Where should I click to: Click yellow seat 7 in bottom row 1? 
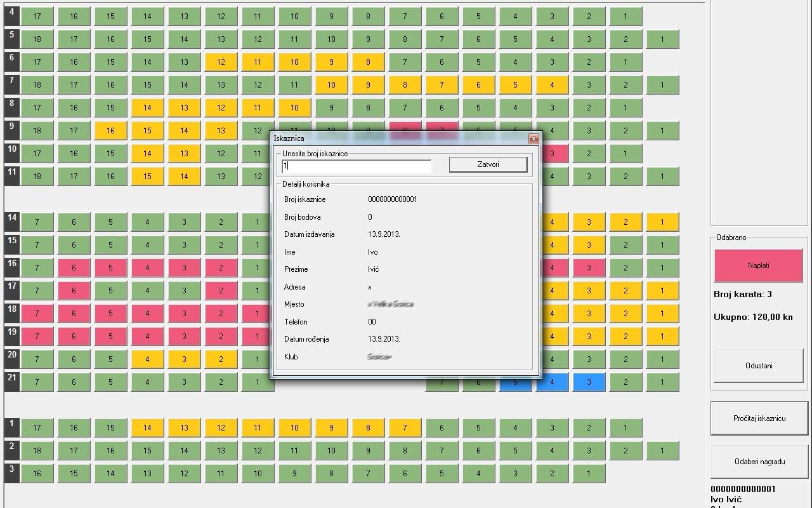405,428
